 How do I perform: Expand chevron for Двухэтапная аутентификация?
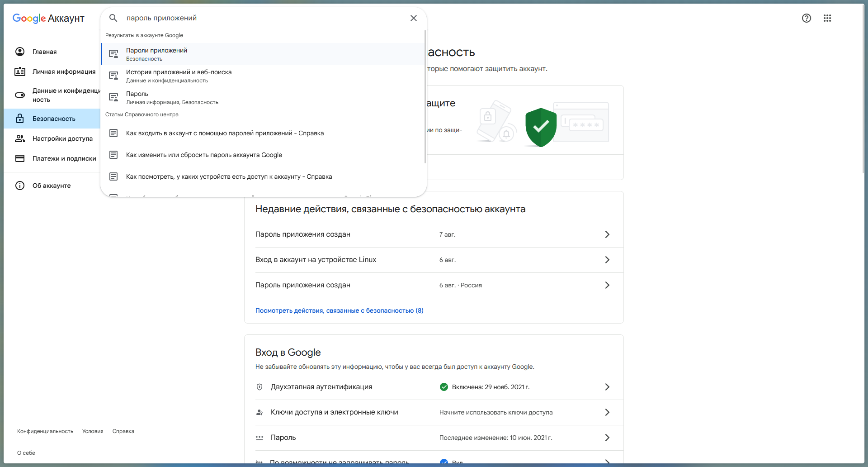pyautogui.click(x=607, y=387)
